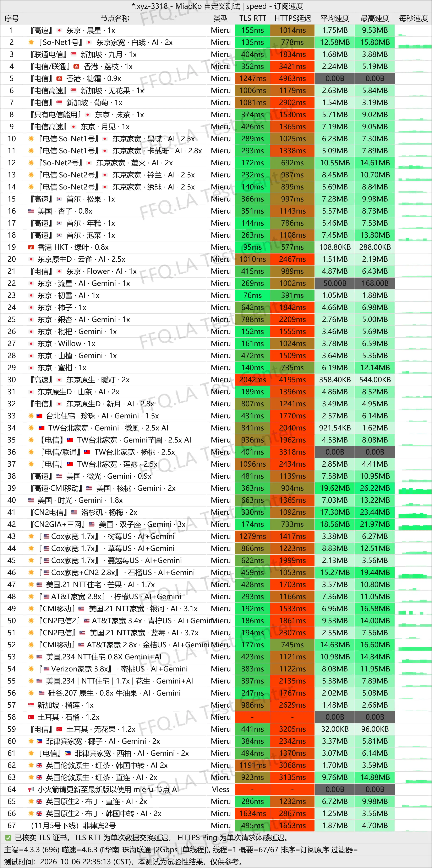Click the 19.62MB average speed cell
432x868 pixels.
(335, 488)
